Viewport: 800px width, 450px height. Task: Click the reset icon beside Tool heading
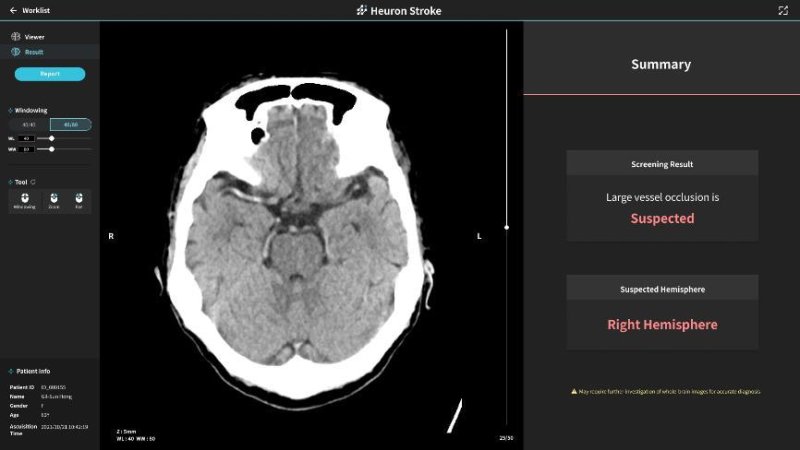(x=34, y=182)
